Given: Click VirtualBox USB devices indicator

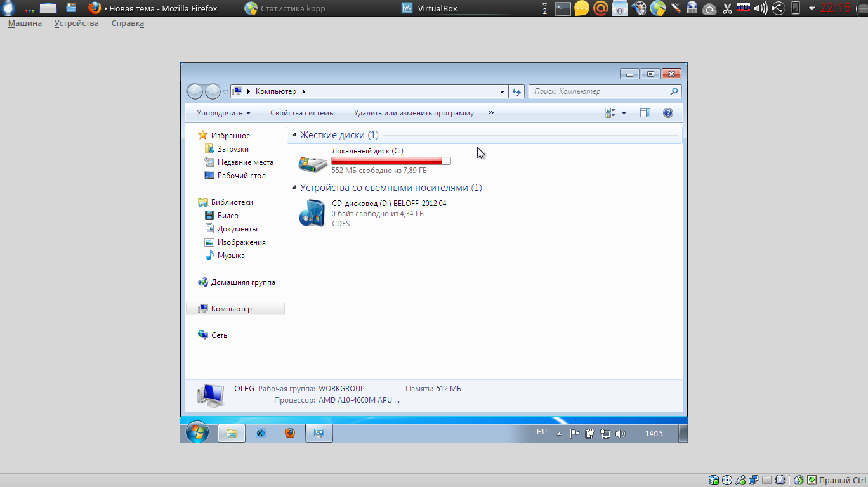Looking at the screenshot, I should (740, 480).
